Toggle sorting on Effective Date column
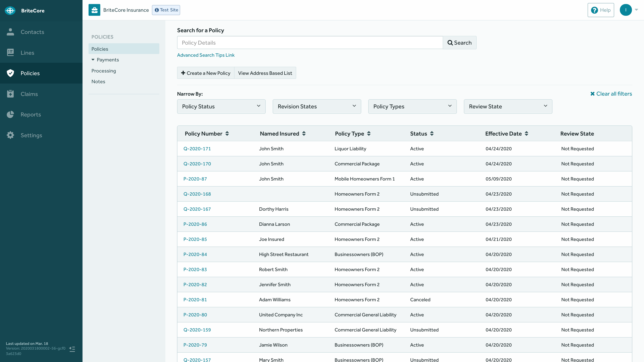The width and height of the screenshot is (644, 362). click(x=526, y=133)
